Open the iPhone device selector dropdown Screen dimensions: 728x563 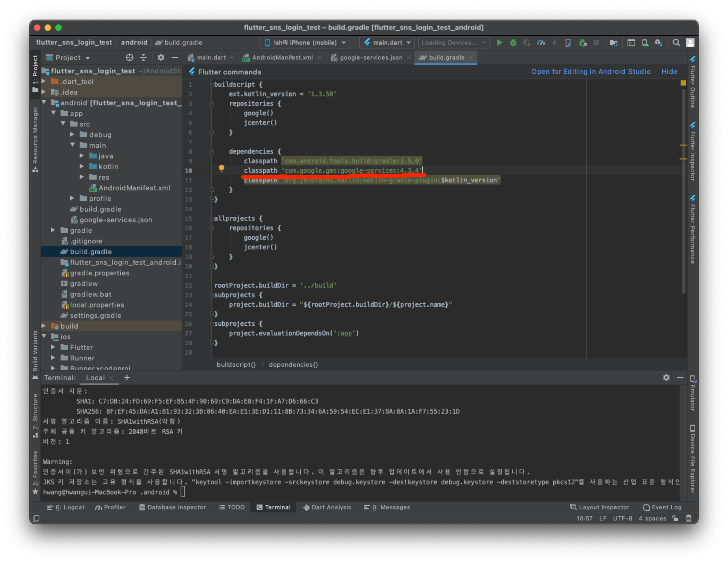tap(305, 43)
